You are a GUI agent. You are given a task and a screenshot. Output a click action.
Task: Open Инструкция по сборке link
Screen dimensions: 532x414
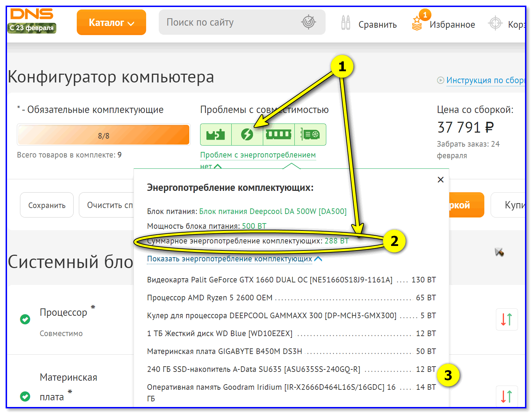(x=485, y=80)
